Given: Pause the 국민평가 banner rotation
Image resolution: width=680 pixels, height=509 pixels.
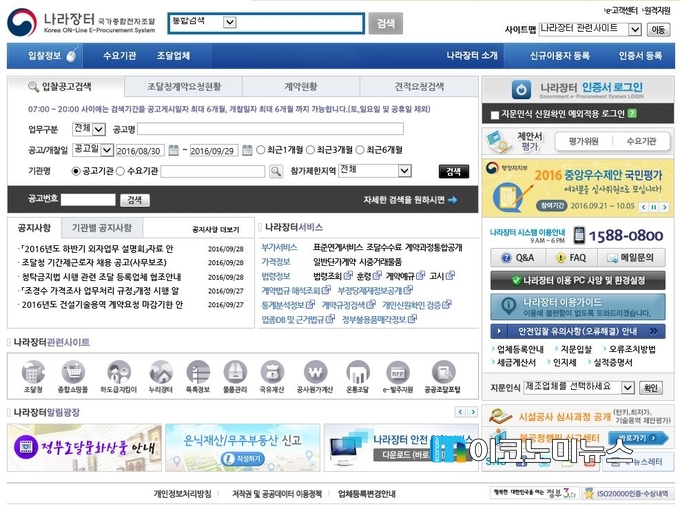Looking at the screenshot, I should (654, 207).
